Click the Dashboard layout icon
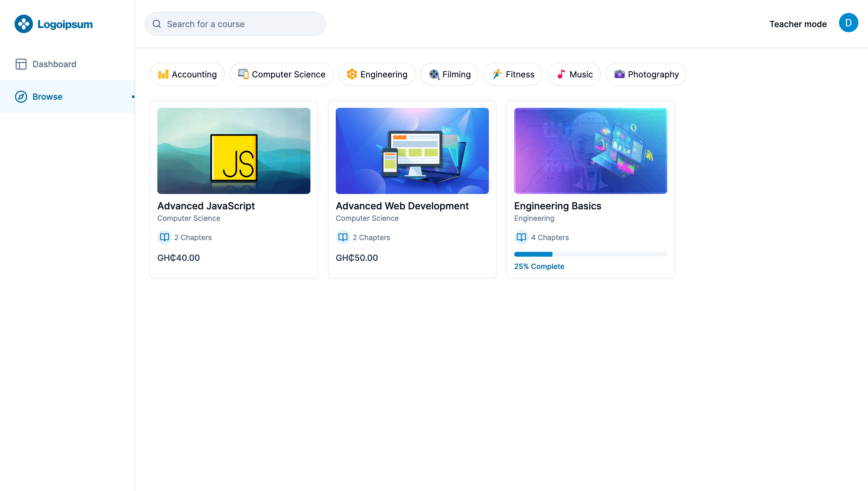This screenshot has height=491, width=868. click(21, 64)
